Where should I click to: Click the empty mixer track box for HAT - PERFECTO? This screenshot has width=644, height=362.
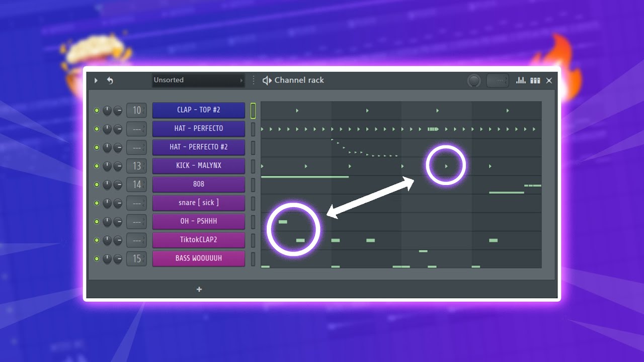136,129
